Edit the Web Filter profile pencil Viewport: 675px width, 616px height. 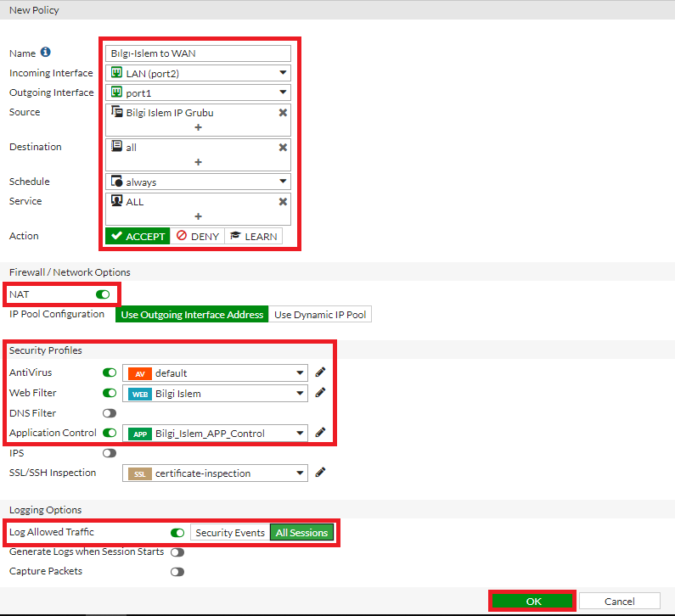point(320,392)
